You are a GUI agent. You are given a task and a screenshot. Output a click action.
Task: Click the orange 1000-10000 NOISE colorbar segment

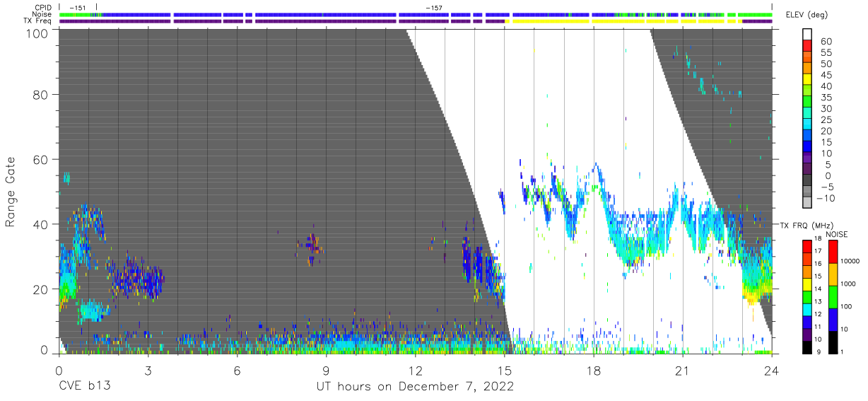833,274
